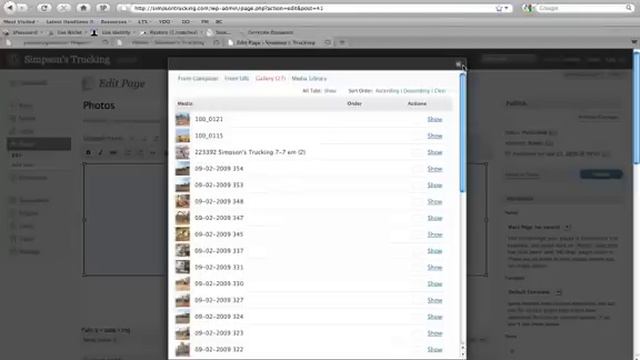Click the 1P toolbar button
The width and height of the screenshot is (640, 360).
point(103,8)
